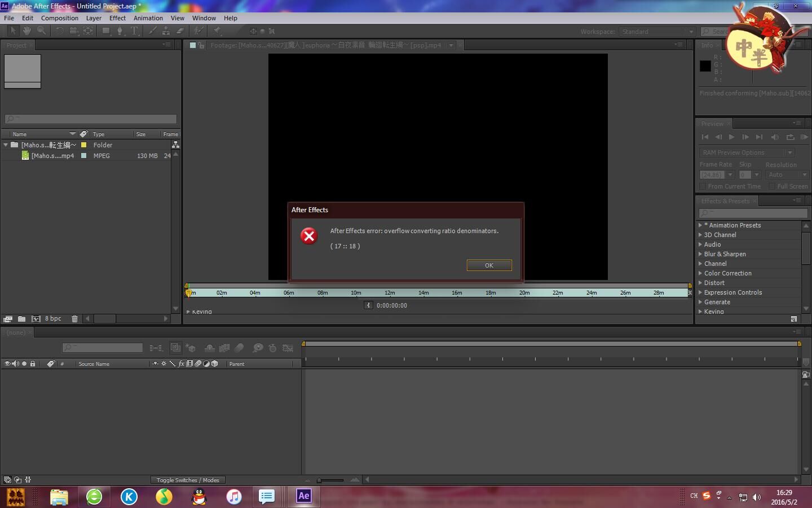Toggle Frame Blending enable switch in timeline
The height and width of the screenshot is (508, 812).
tap(224, 348)
